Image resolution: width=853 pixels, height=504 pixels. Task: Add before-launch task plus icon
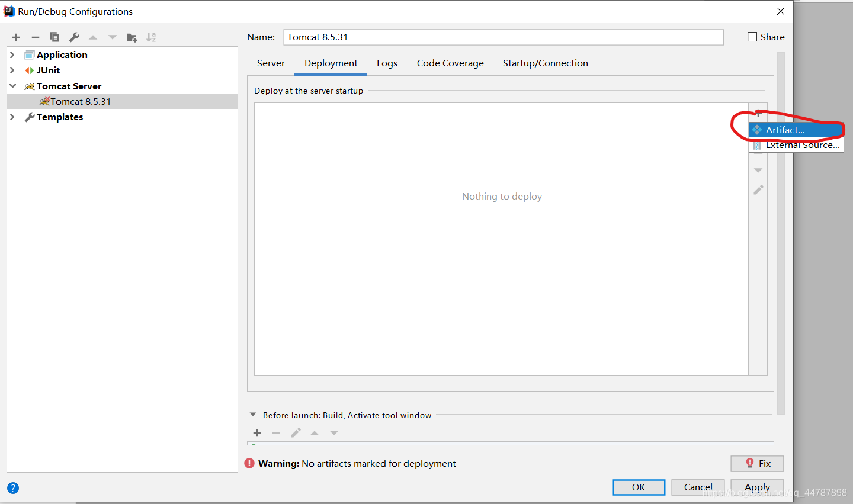[257, 433]
